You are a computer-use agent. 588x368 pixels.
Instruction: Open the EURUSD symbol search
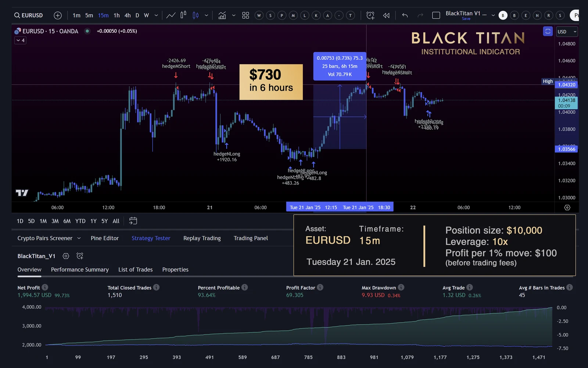click(29, 15)
